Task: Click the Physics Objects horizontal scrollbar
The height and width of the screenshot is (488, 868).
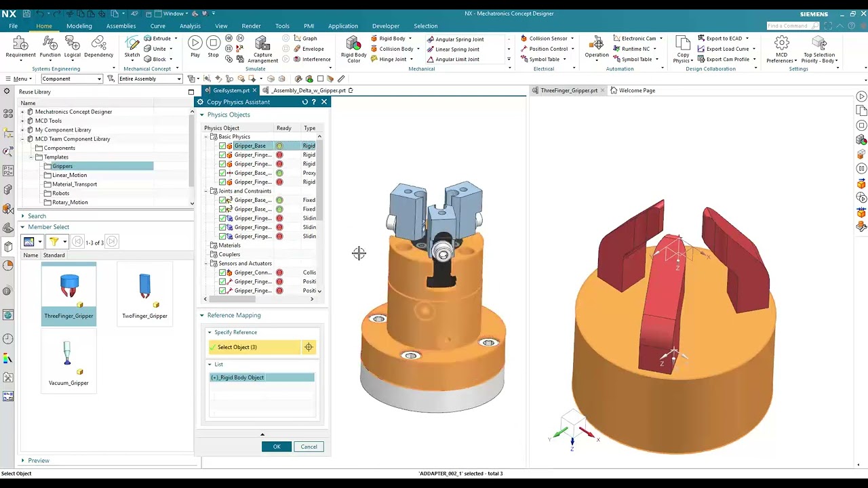Action: coord(258,299)
